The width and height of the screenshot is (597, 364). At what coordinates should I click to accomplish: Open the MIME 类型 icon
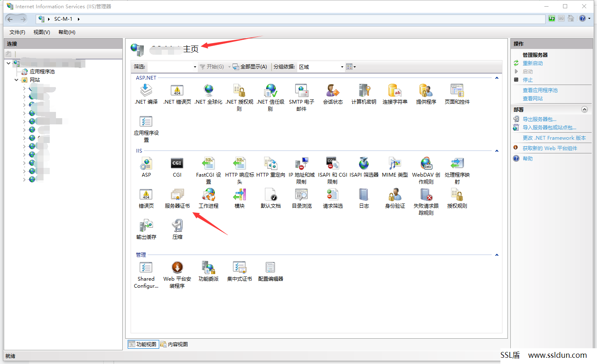395,167
